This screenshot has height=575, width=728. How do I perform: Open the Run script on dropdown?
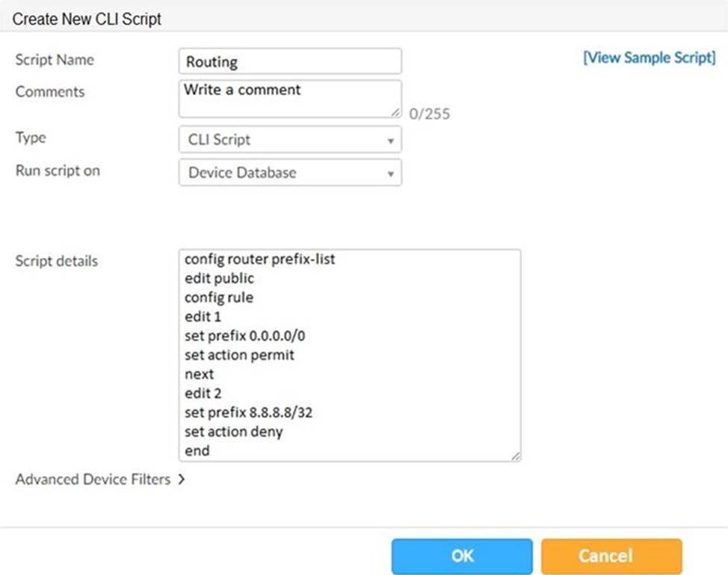289,173
